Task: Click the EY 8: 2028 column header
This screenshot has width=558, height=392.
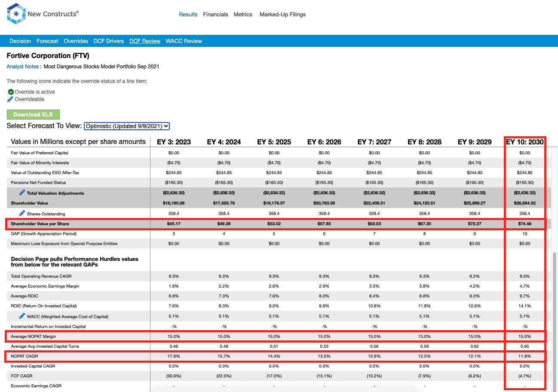Action: click(x=424, y=142)
